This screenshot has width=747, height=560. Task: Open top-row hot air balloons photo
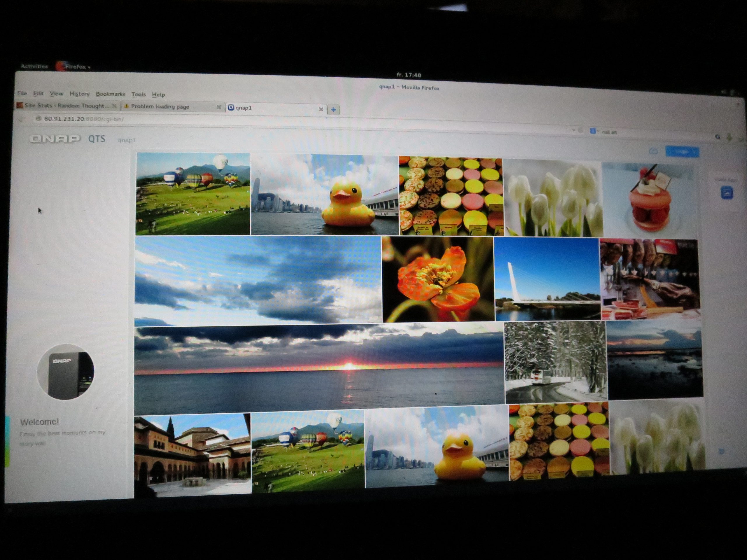[193, 194]
